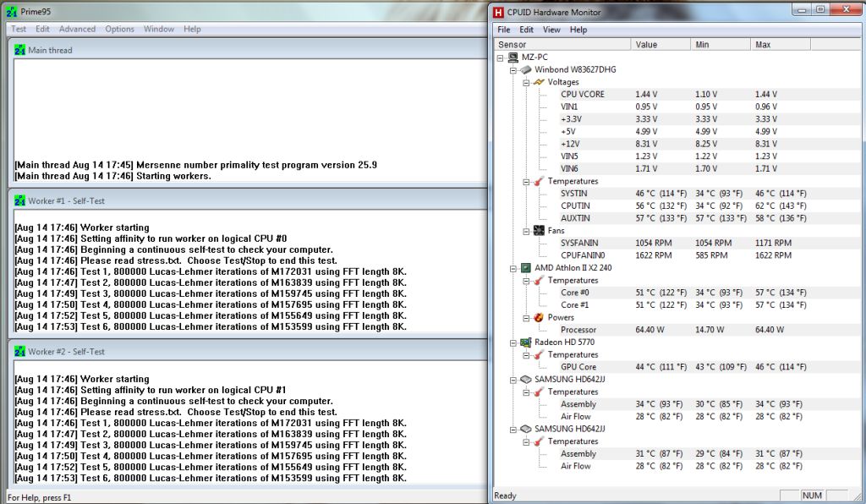This screenshot has width=866, height=504.
Task: Click the MZ-PC computer icon
Action: pos(513,58)
